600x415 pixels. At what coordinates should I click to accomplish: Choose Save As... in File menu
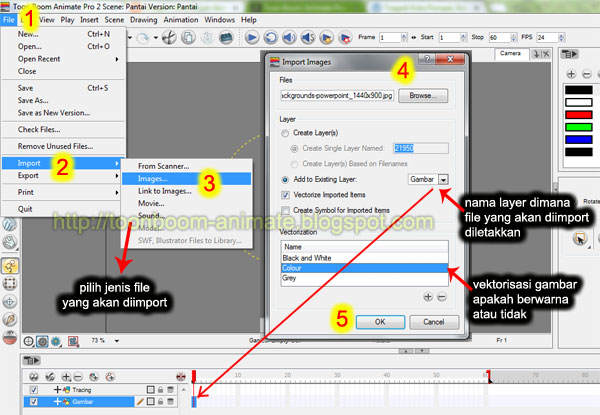64,101
